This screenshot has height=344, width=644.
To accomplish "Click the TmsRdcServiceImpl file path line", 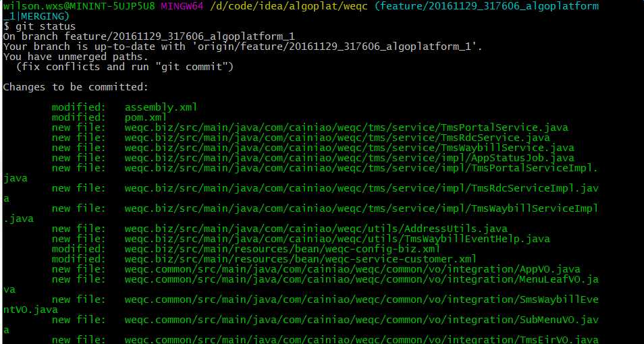I will [361, 188].
